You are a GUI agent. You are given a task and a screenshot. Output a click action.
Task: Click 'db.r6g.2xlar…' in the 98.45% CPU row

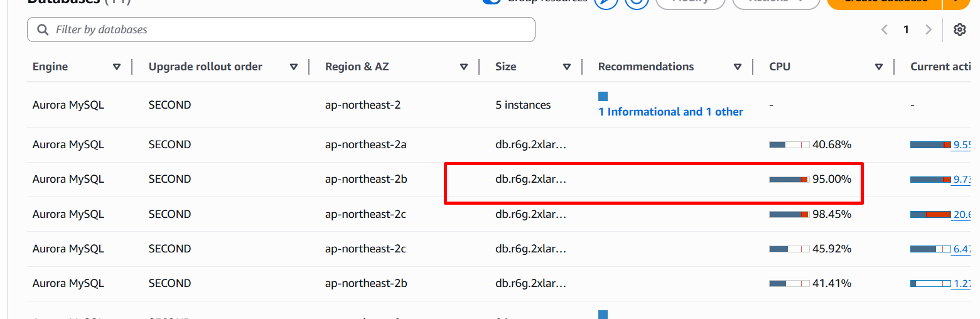click(x=531, y=214)
